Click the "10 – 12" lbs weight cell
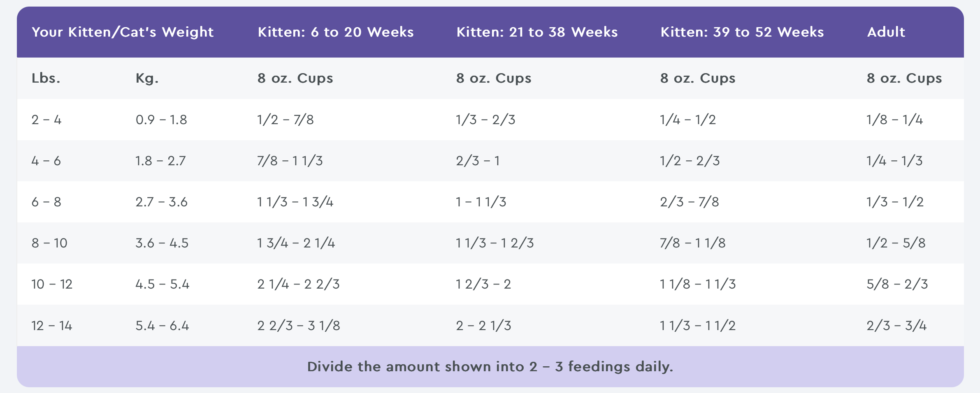Image resolution: width=980 pixels, height=393 pixels. click(x=52, y=284)
